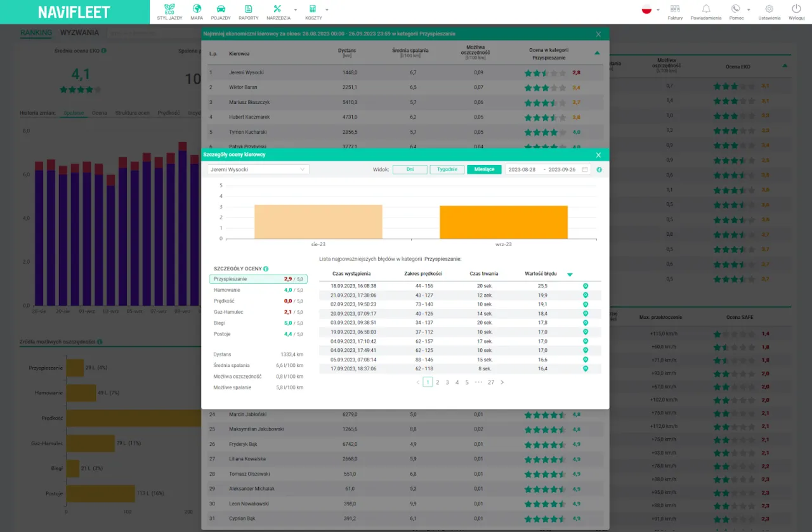Open Ustawienia gear icon
Viewport: 812px width, 532px height.
(769, 10)
